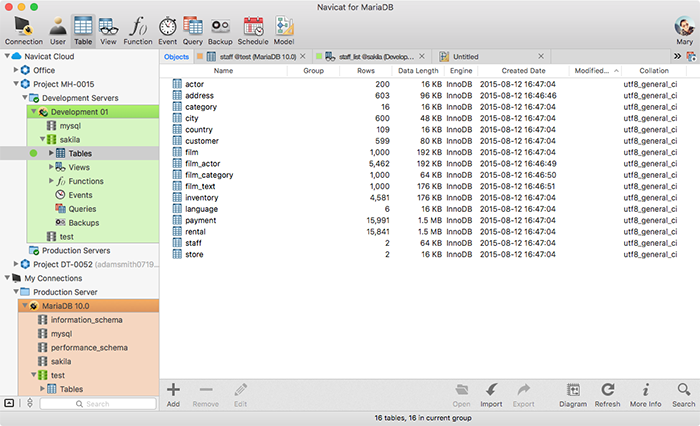Screen dimensions: 700x426
Task: Open the Query toolbar icon
Action: click(x=192, y=30)
